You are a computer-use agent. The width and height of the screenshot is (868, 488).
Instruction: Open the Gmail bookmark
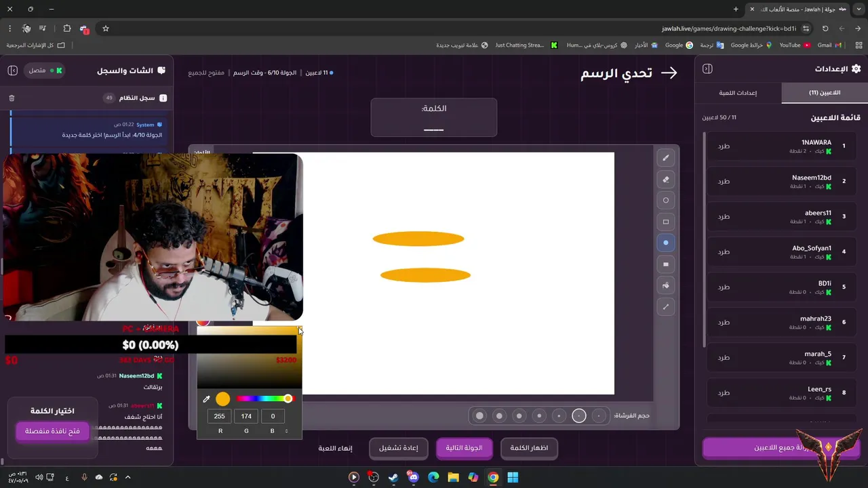[829, 45]
